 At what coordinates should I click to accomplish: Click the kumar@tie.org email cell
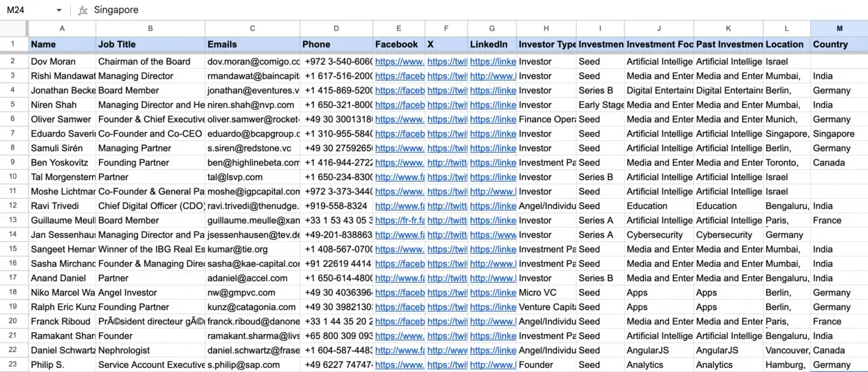tap(252, 249)
